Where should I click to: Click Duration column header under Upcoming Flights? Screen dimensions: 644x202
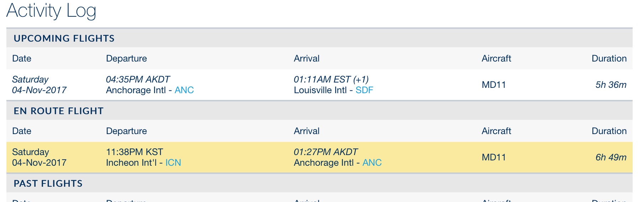tap(609, 59)
